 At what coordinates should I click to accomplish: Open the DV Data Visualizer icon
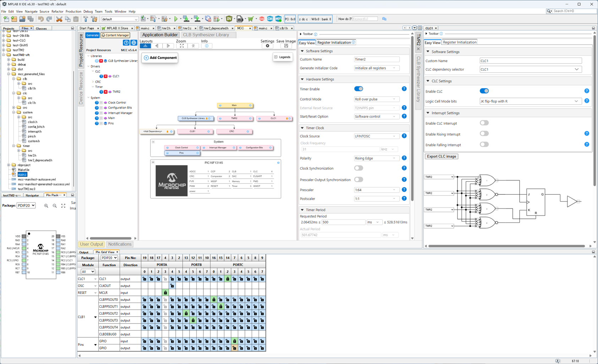[x=229, y=19]
